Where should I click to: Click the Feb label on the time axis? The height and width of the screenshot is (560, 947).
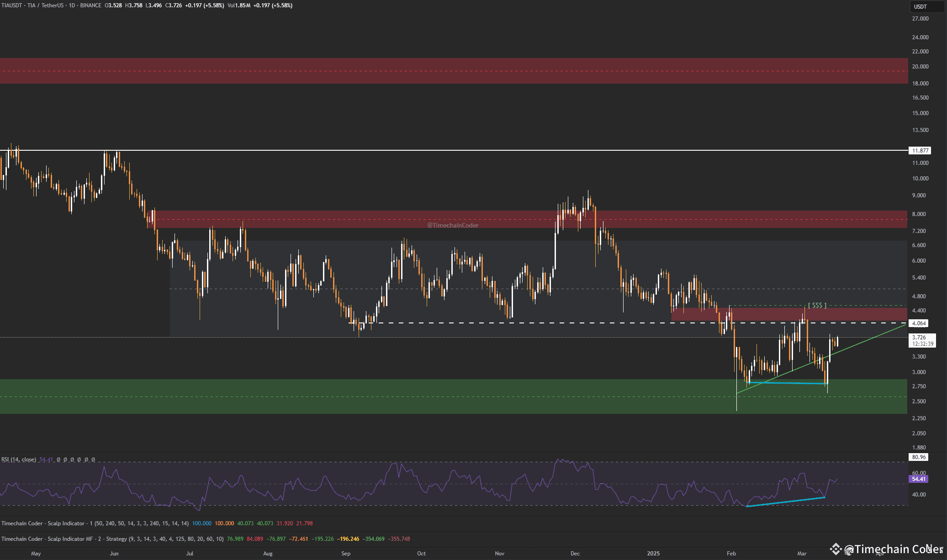click(x=731, y=554)
